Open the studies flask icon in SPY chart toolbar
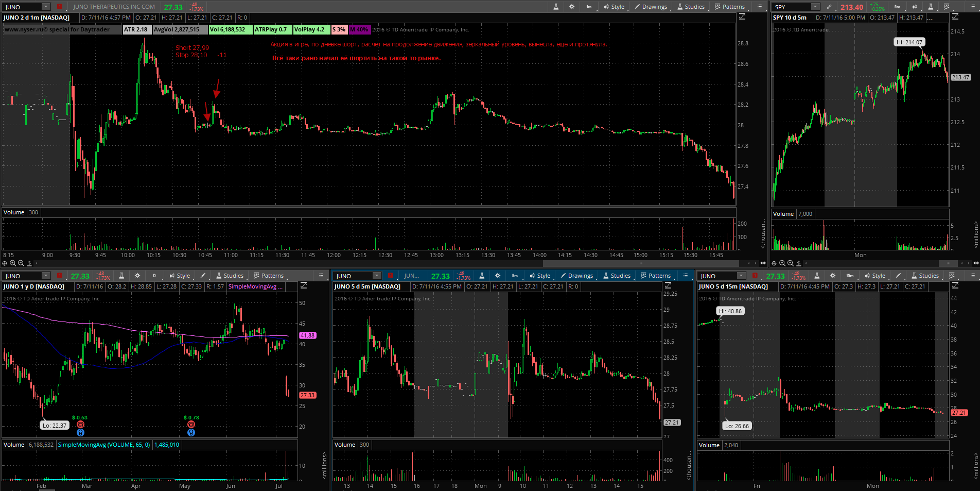Viewport: 980px width, 491px height. (x=931, y=7)
